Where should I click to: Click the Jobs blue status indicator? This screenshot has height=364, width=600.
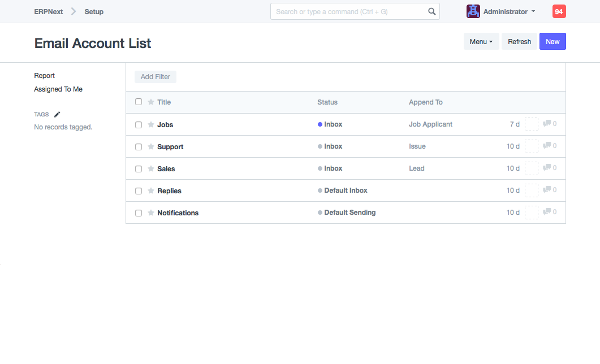tap(320, 124)
